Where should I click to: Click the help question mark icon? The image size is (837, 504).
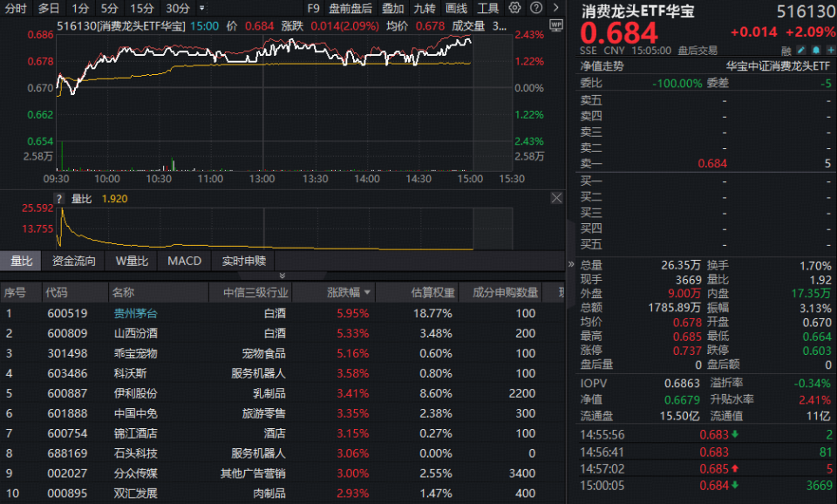click(536, 8)
